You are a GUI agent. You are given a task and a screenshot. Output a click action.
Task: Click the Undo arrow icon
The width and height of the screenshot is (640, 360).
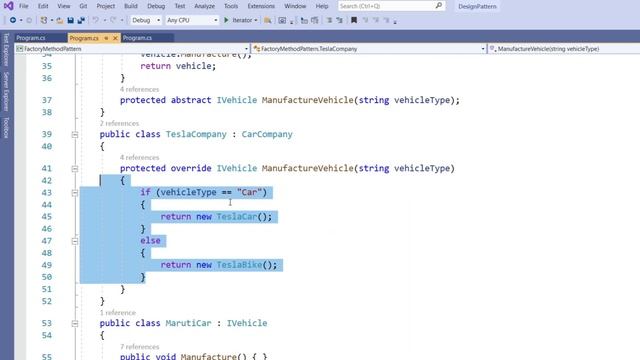point(96,20)
